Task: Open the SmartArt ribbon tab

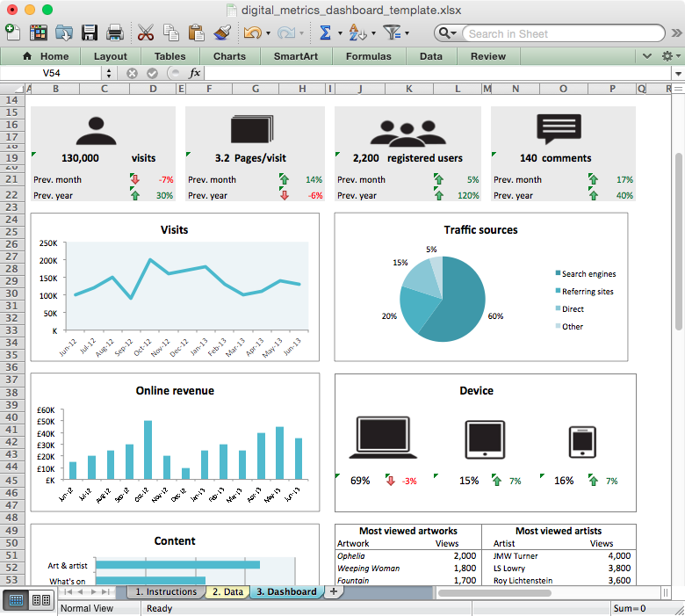Action: click(x=296, y=56)
